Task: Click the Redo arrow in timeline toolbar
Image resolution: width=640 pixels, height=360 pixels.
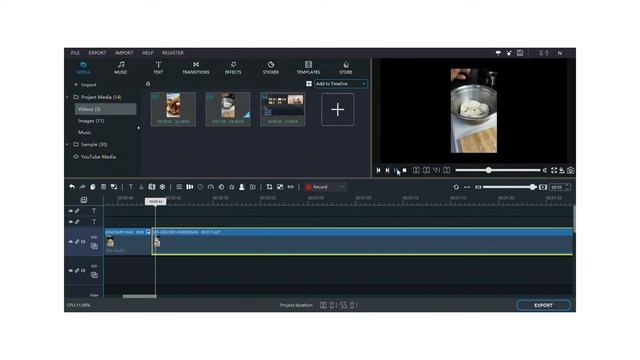Action: coord(82,187)
